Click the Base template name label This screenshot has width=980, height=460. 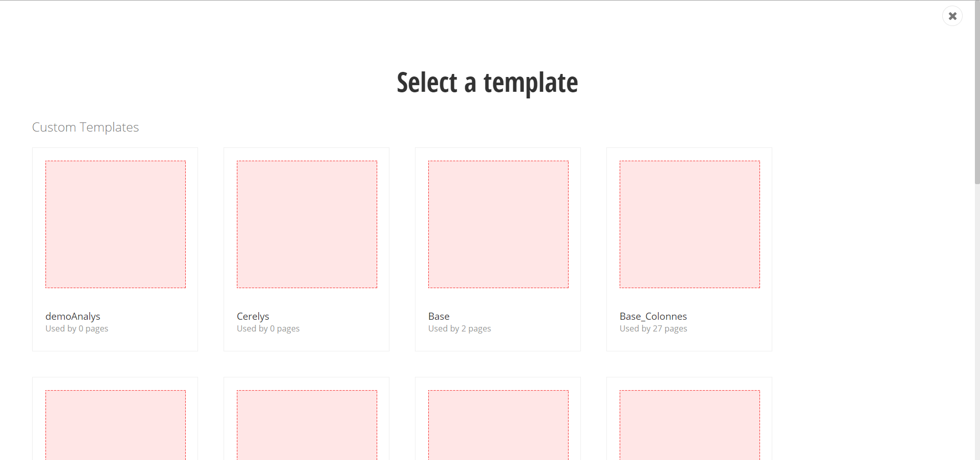(439, 316)
